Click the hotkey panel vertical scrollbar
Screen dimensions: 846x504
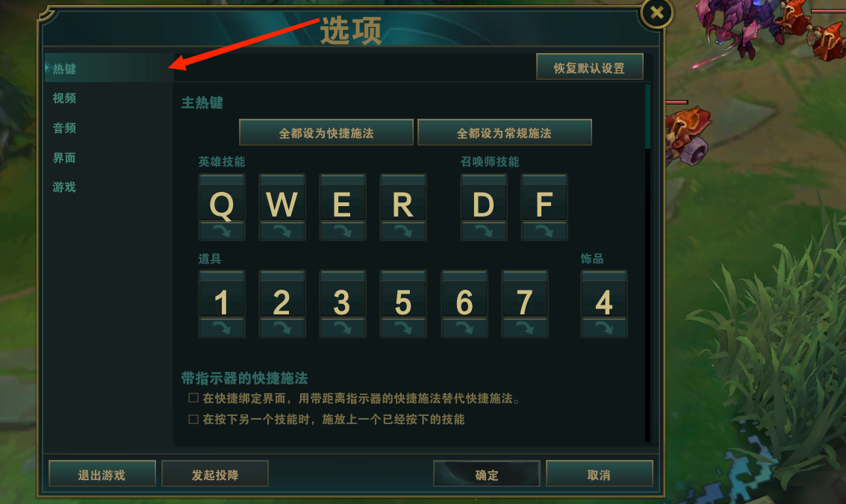pyautogui.click(x=647, y=262)
